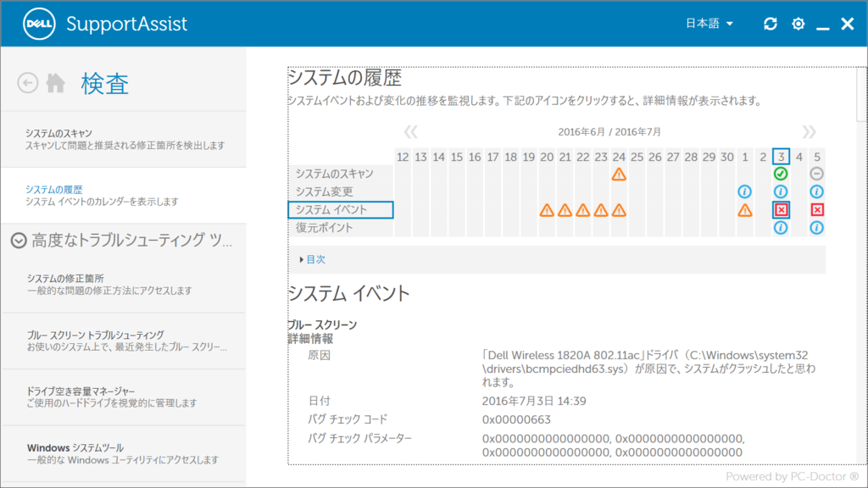Screen dimensions: 868x488
Task: Click システム イベント warning on day 24
Action: 619,210
